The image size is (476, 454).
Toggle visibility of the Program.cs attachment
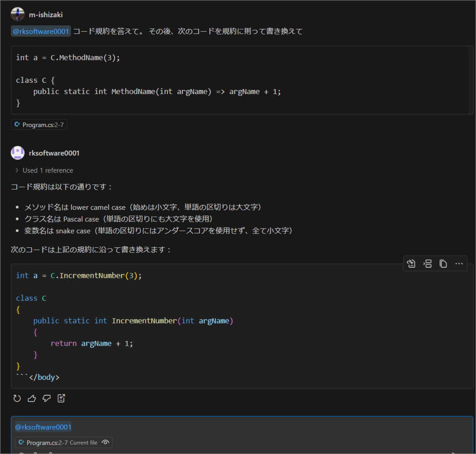105,442
